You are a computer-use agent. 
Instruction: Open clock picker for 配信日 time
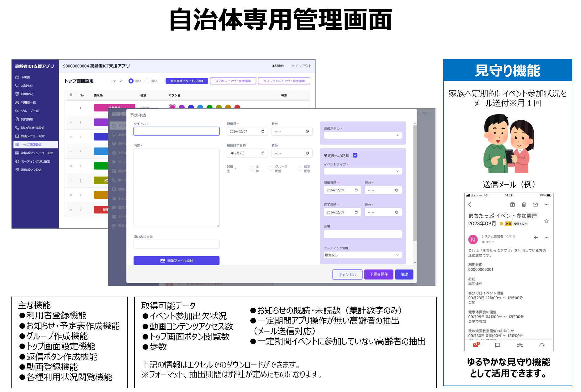(x=307, y=131)
